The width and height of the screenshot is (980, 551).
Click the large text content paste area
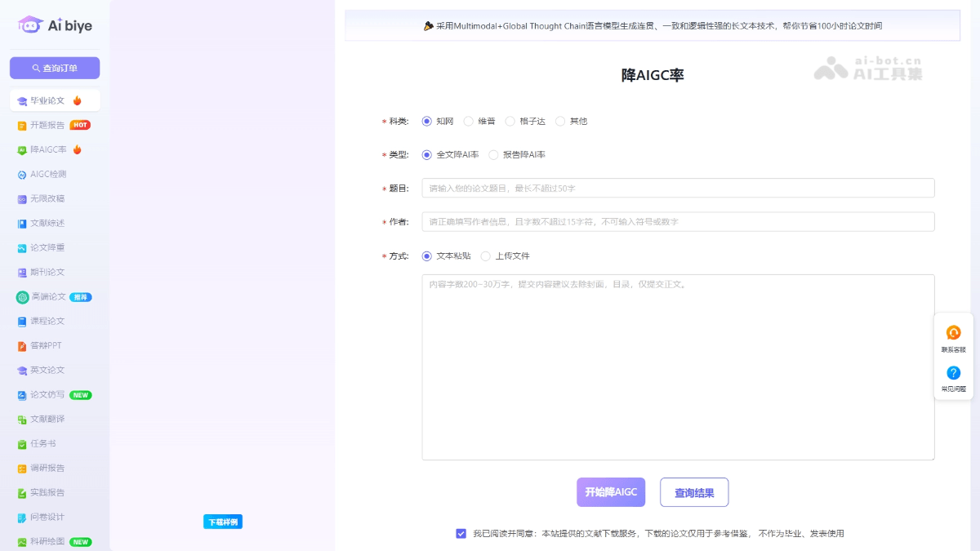pyautogui.click(x=678, y=367)
